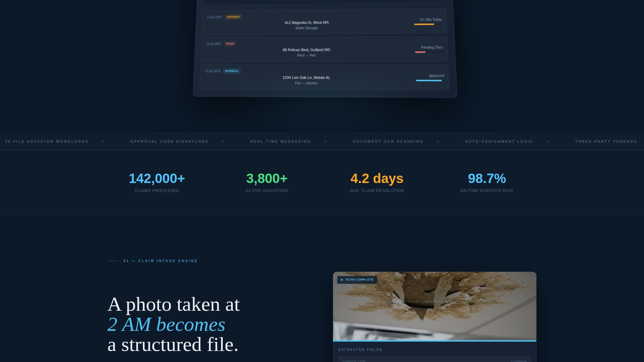Viewport: 644px width, 362px height.
Task: Click the blue progress bar under Approved
Action: coord(429,80)
